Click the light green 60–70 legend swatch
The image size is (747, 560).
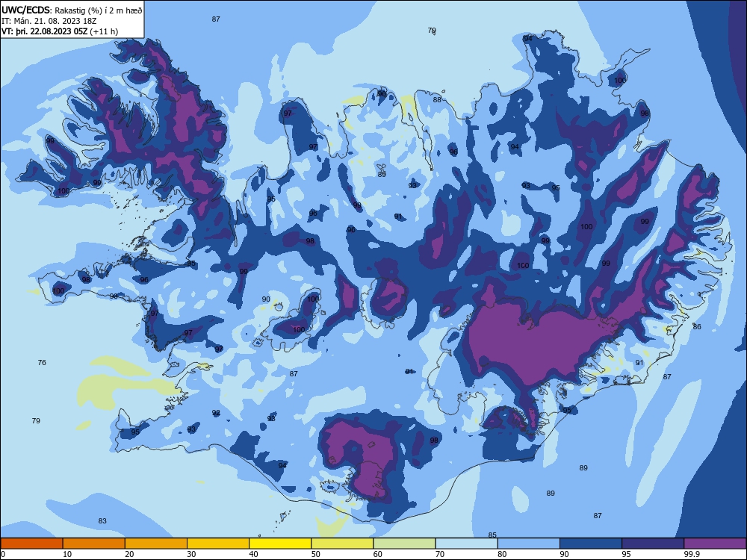tap(404, 544)
